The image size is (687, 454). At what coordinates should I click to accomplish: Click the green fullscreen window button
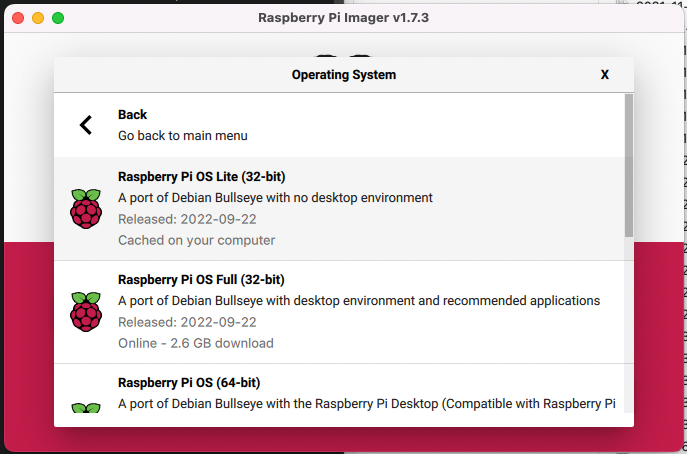(x=58, y=18)
